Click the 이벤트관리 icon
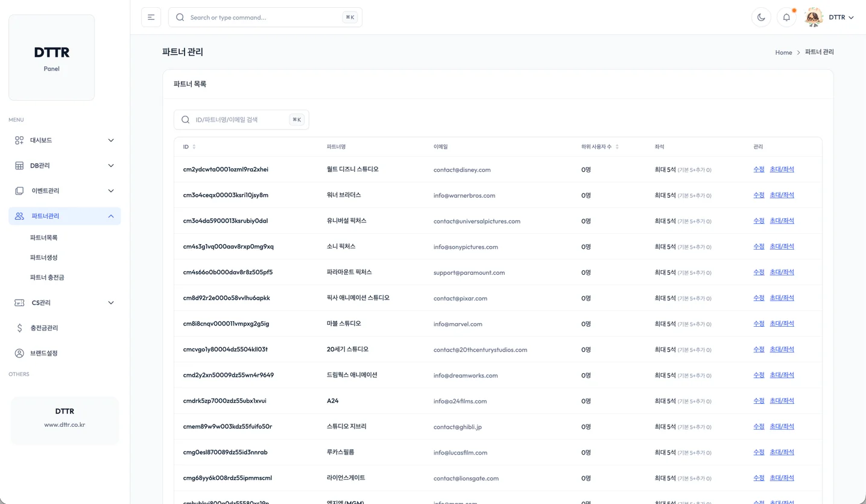The width and height of the screenshot is (866, 504). tap(19, 191)
